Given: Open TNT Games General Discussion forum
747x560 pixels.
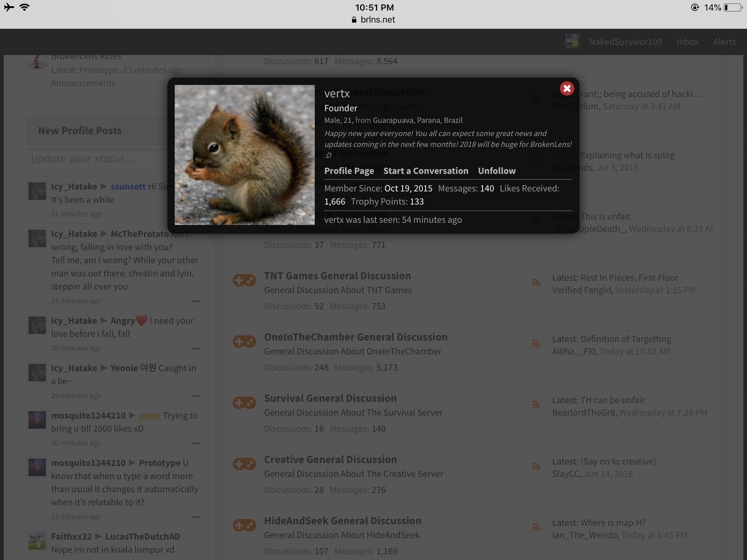Looking at the screenshot, I should pyautogui.click(x=337, y=276).
